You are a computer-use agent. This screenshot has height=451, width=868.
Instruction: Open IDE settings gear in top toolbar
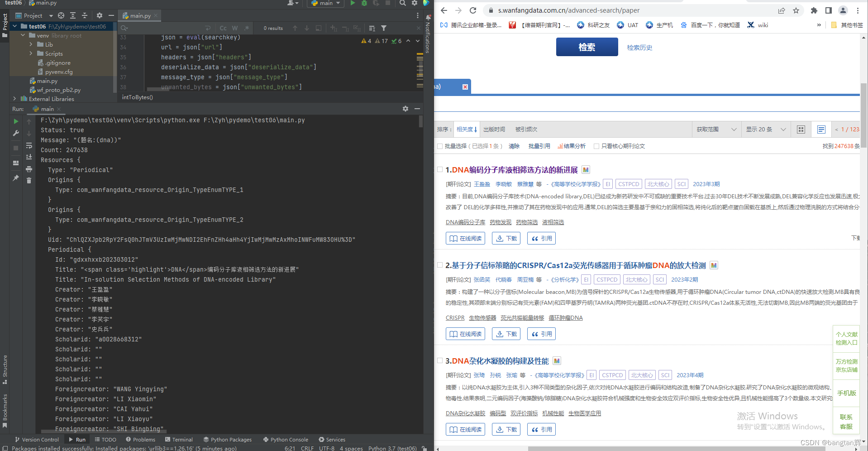click(x=415, y=3)
